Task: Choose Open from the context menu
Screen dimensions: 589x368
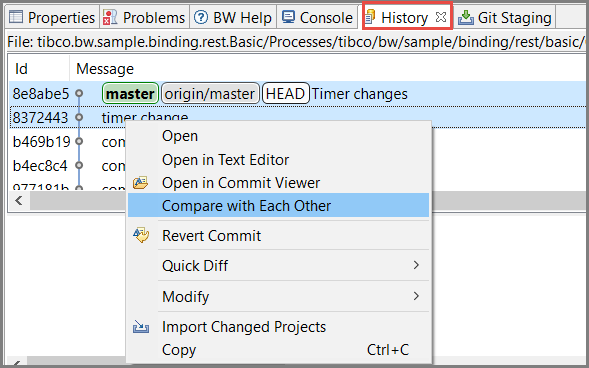Action: [278, 136]
